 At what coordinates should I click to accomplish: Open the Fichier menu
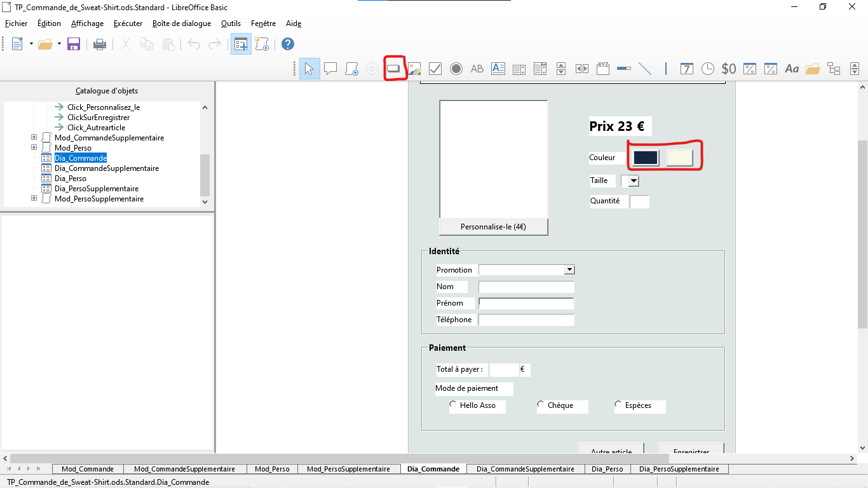click(17, 24)
